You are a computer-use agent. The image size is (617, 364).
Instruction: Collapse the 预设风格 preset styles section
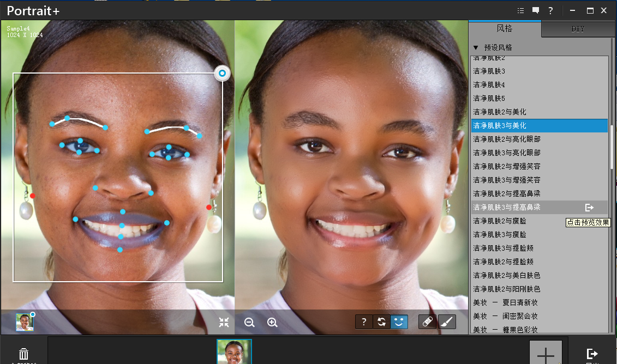click(x=476, y=47)
